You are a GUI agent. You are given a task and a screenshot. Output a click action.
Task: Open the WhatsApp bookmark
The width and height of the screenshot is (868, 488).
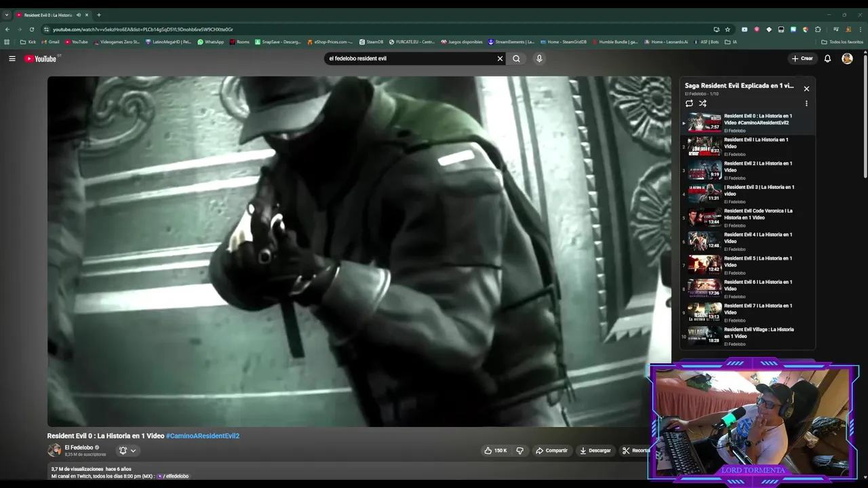coord(210,42)
